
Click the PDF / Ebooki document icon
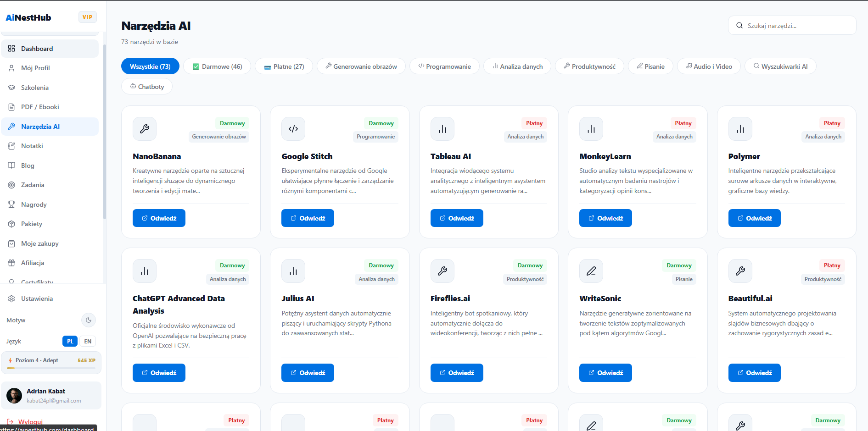pos(11,107)
